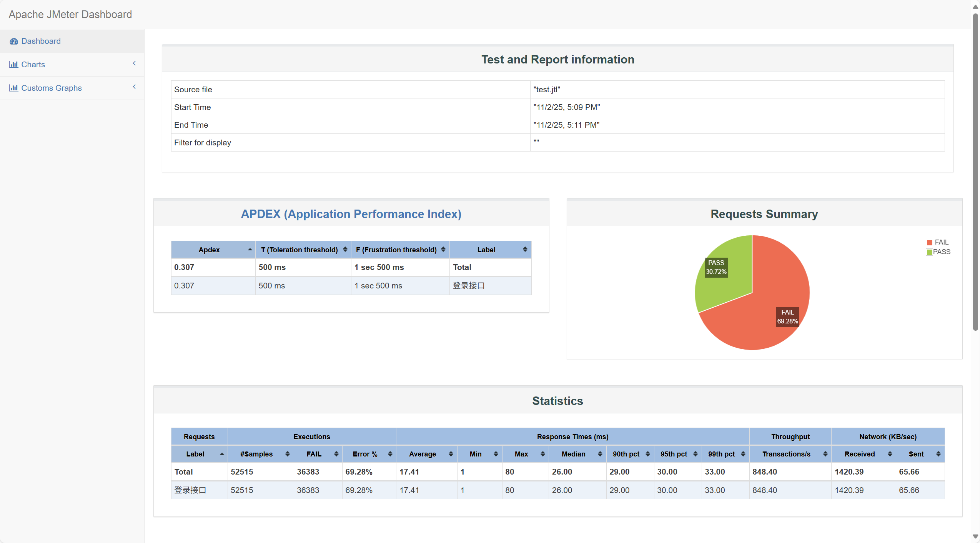Expand the Customs Graphs chevron
This screenshot has height=543, width=980.
[x=134, y=87]
